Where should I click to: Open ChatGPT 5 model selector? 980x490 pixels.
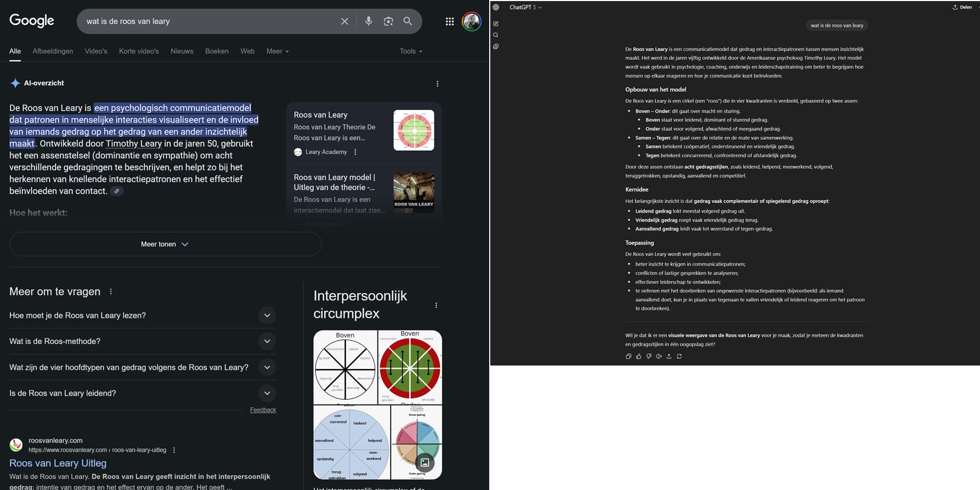pyautogui.click(x=525, y=7)
